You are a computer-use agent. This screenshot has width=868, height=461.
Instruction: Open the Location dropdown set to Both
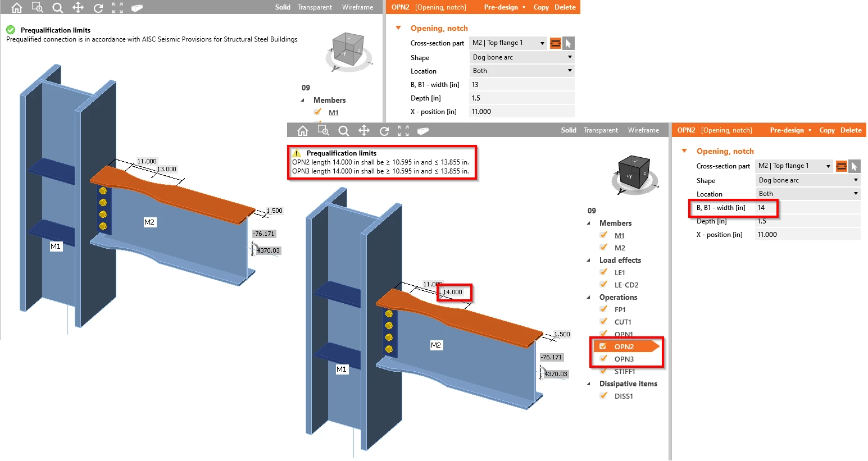[x=808, y=194]
